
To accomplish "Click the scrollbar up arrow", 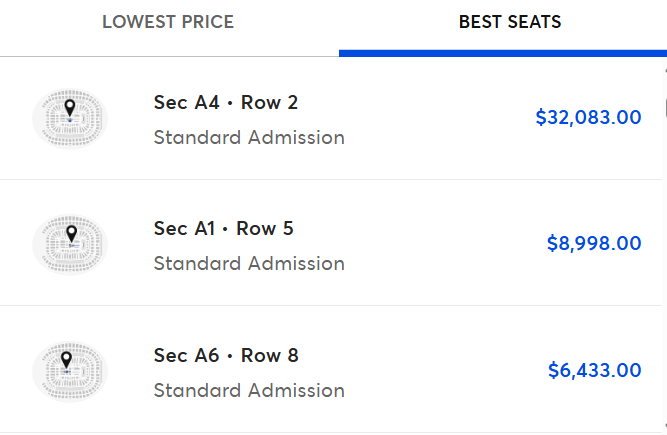I will [664, 72].
